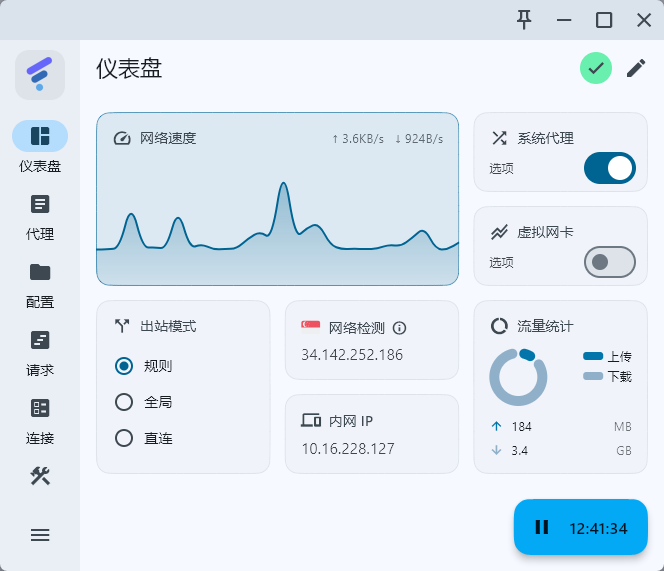664x571 pixels.
Task: Click the 下载 legend color swatch
Action: coord(593,376)
